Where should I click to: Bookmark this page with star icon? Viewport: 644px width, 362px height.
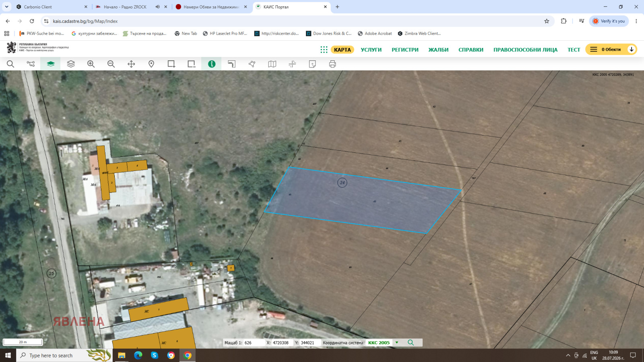(x=547, y=21)
